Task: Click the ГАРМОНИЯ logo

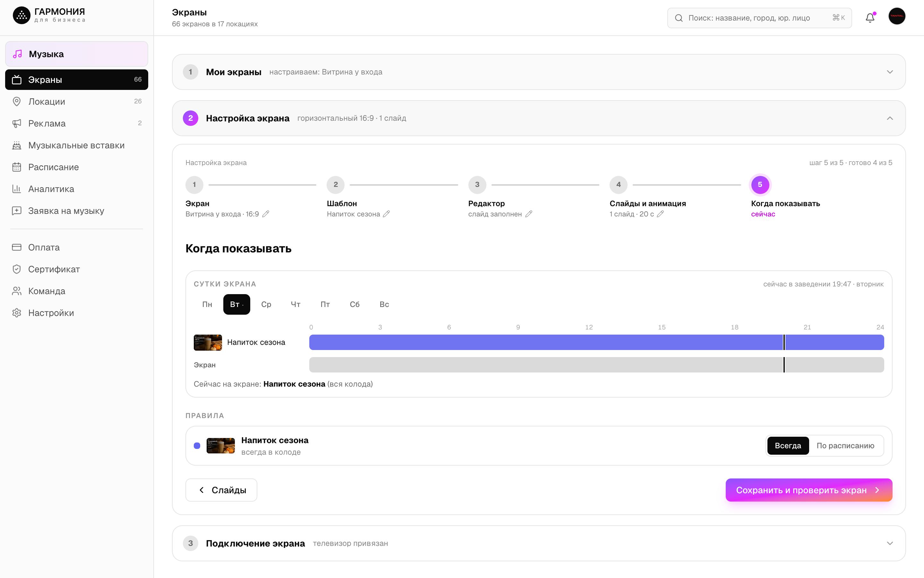Action: click(49, 15)
